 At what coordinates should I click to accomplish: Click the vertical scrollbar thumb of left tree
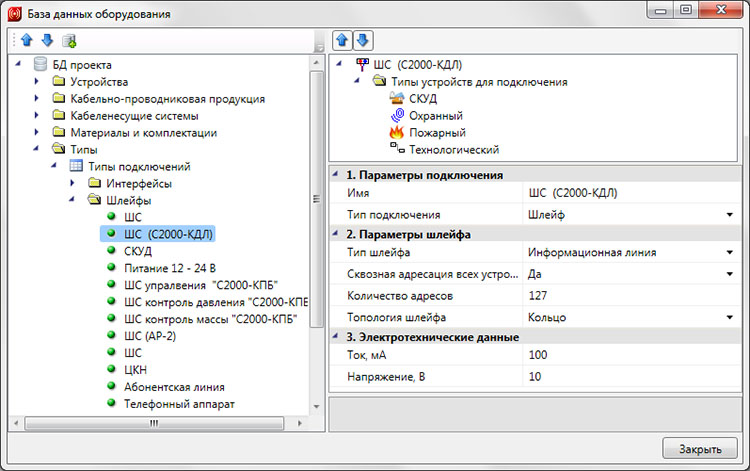click(x=316, y=199)
